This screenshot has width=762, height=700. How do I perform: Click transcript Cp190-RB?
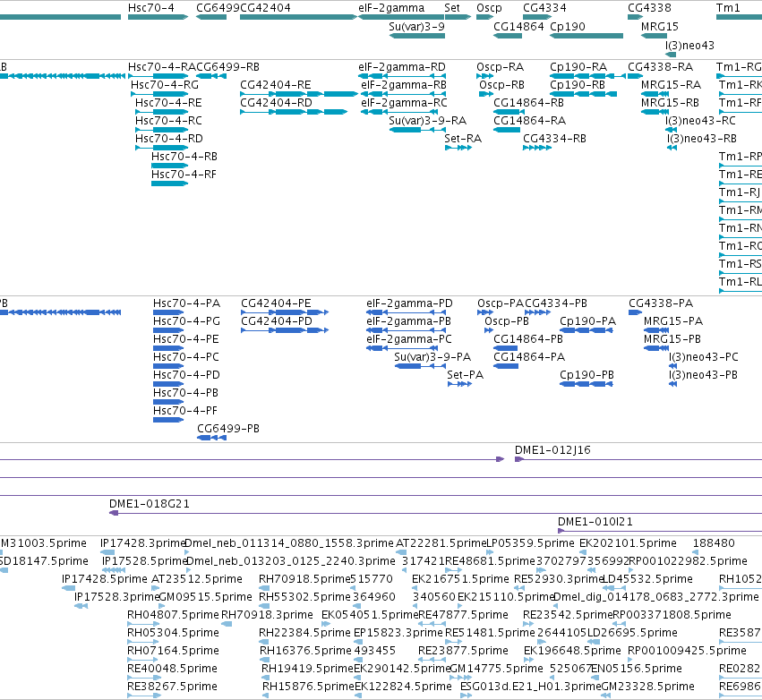click(583, 94)
